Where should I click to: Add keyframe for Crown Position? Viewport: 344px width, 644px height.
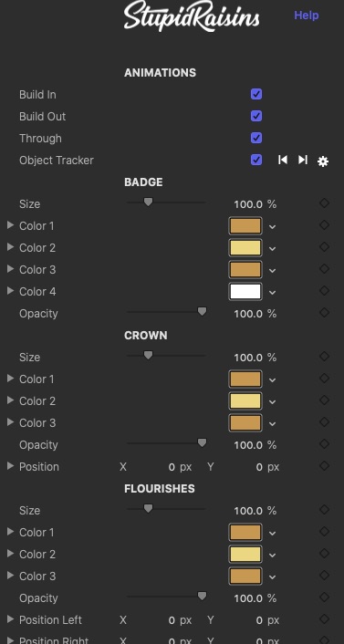(324, 466)
